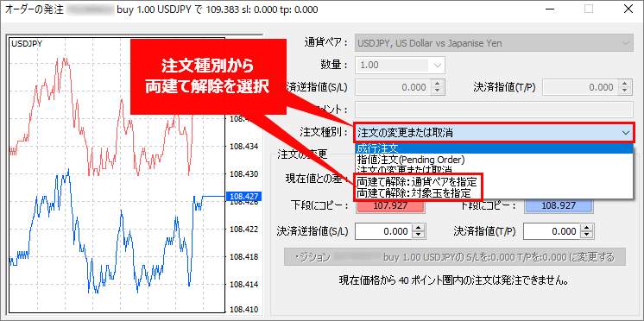This screenshot has width=644, height=321.
Task: Click the S/L T/P に変更する modify button
Action: pyautogui.click(x=455, y=257)
